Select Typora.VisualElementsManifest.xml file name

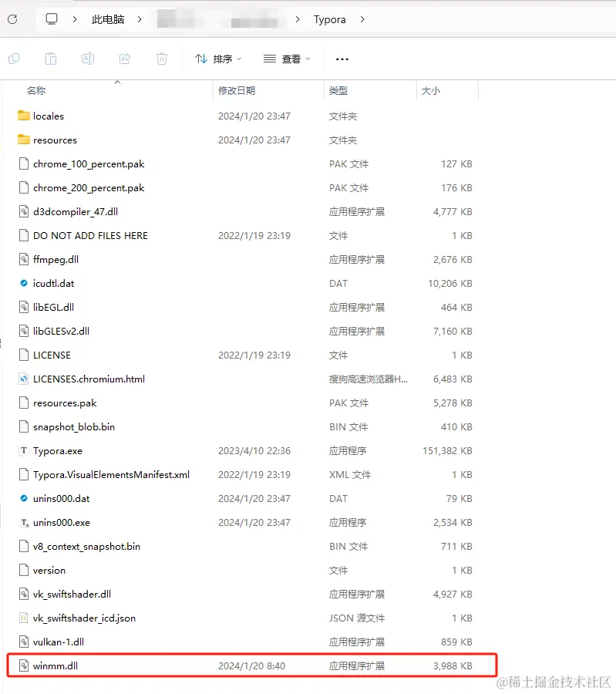click(111, 474)
